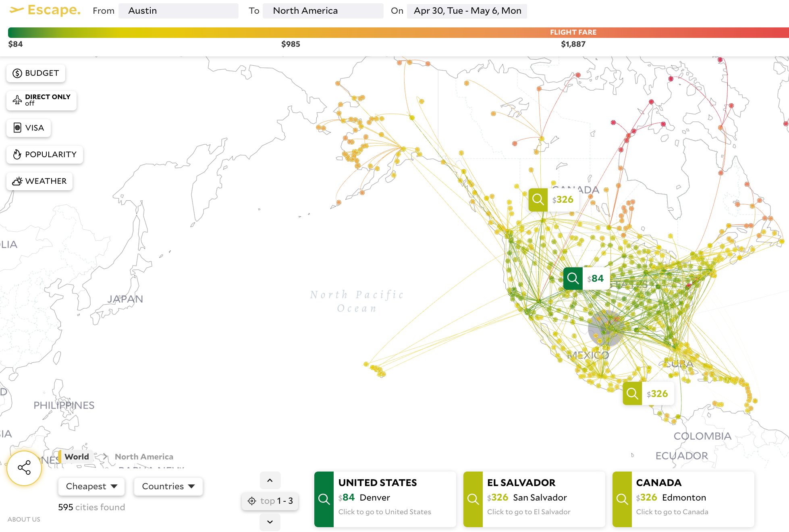This screenshot has width=789, height=532.
Task: Toggle the Visa filter
Action: pos(29,128)
